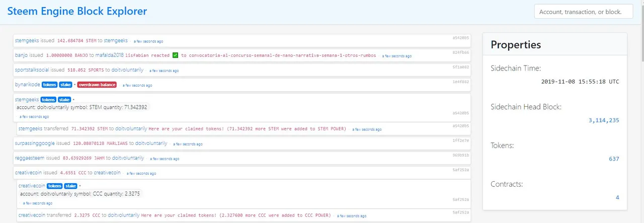This screenshot has width=644, height=223.
Task: Open transaction hash 969b91b
Action: click(x=460, y=155)
